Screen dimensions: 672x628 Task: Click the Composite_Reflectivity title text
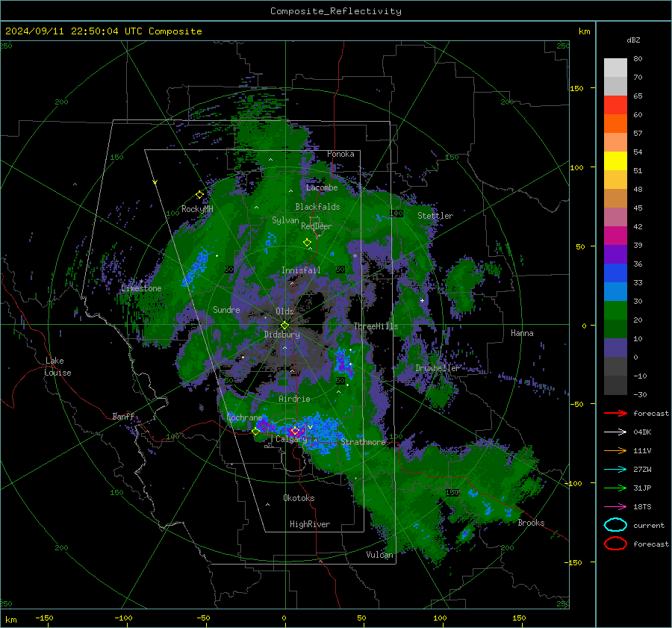tap(335, 11)
